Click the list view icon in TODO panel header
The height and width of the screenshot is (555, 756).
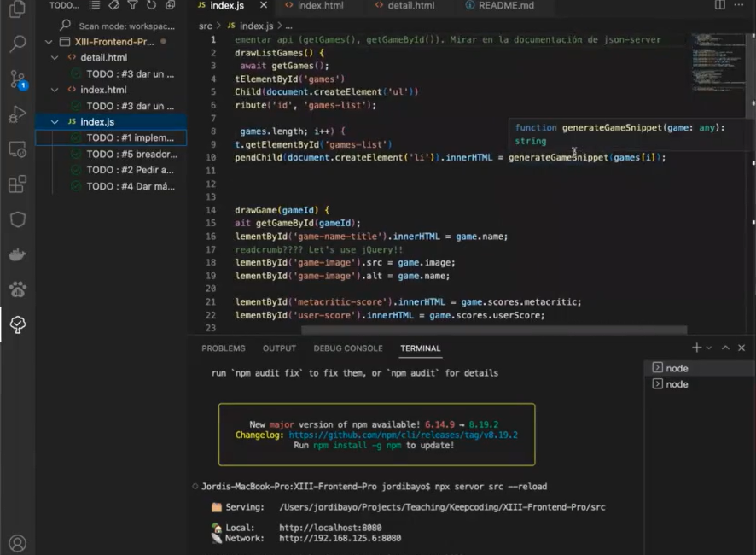coord(95,5)
